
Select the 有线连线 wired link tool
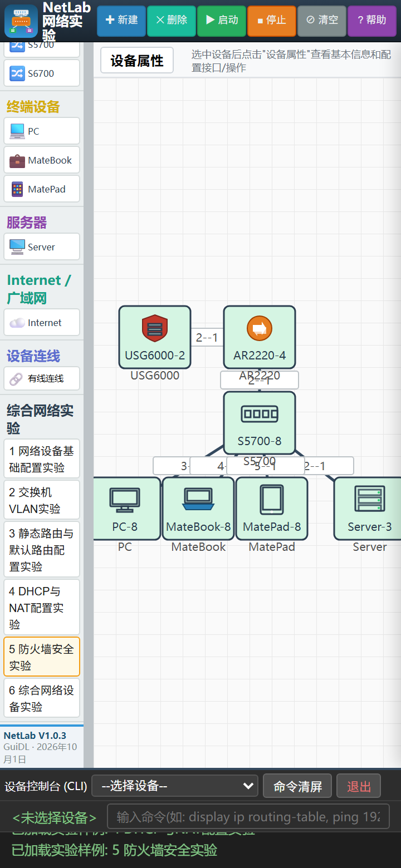42,378
